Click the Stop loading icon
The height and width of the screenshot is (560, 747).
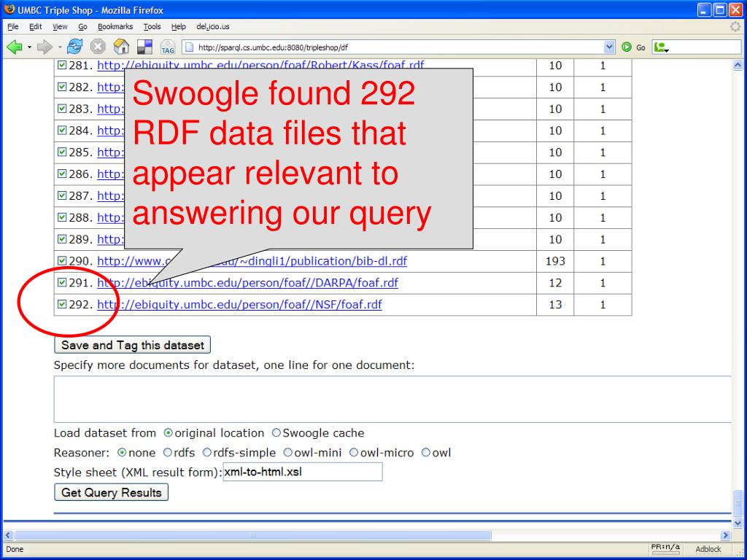pos(98,47)
